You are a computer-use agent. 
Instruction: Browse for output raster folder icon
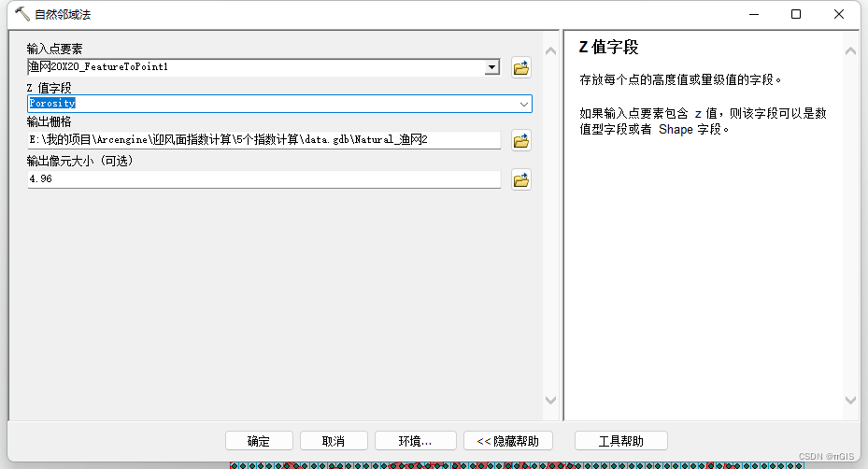pyautogui.click(x=521, y=141)
